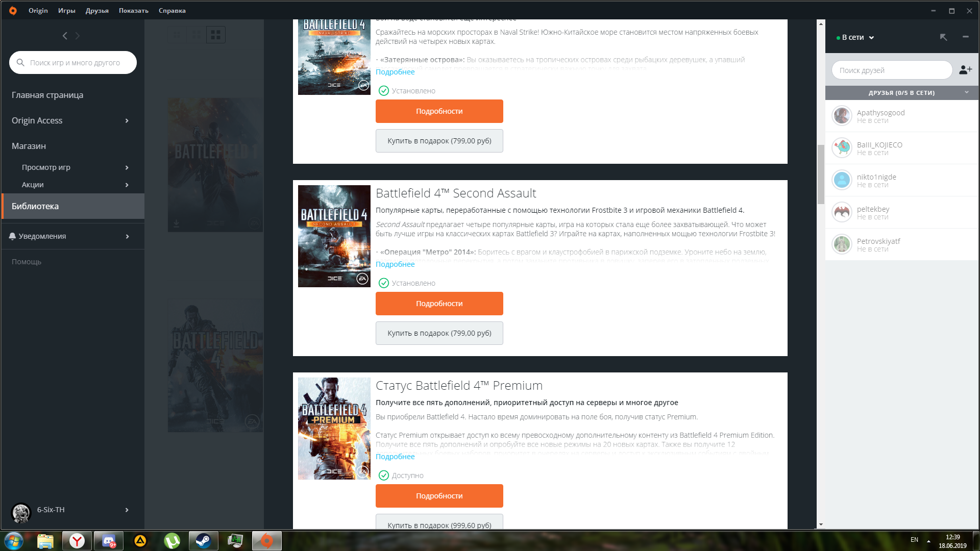This screenshot has height=551, width=980.
Task: Open the Origin menu
Action: tap(38, 10)
